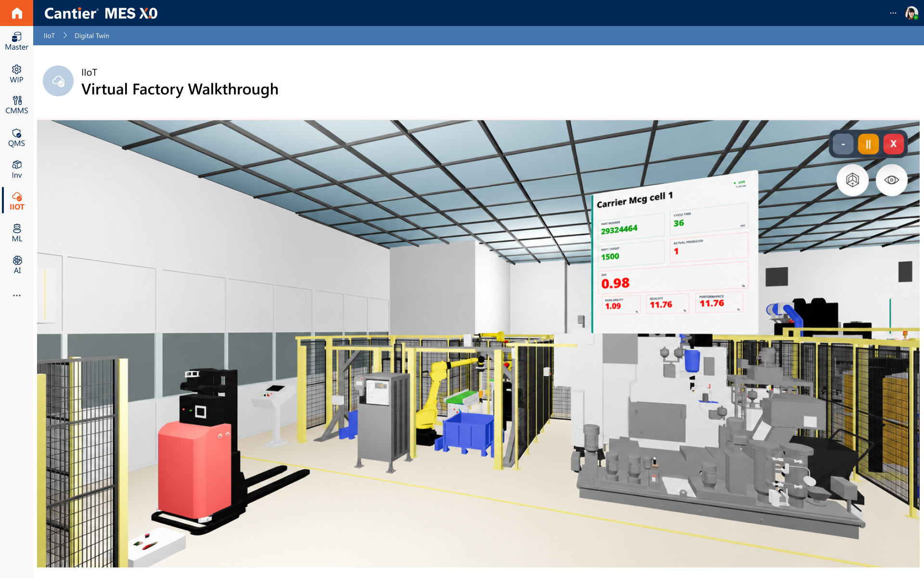
Task: Open the top-right header ellipsis menu
Action: point(893,13)
